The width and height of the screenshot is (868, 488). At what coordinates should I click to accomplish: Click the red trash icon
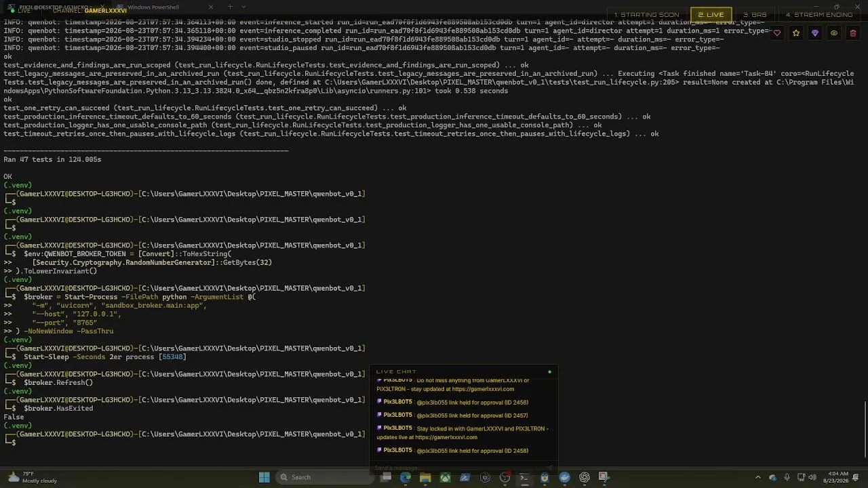(x=853, y=33)
